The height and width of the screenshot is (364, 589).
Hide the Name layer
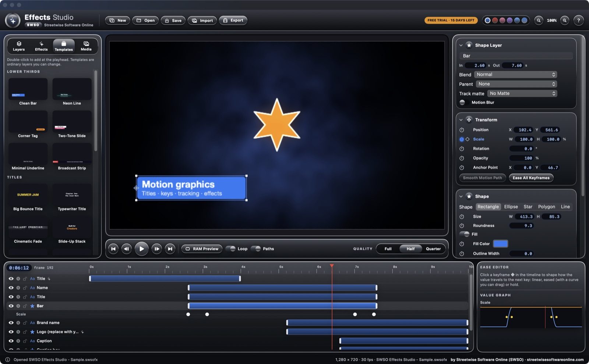pos(11,288)
